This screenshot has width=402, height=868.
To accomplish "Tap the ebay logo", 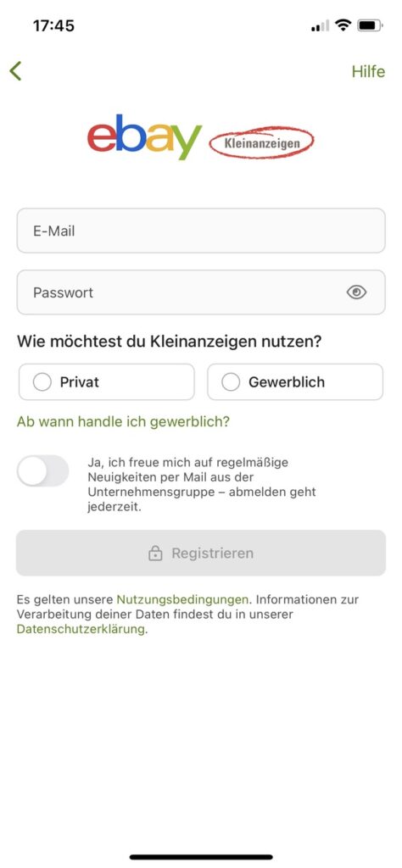I will tap(144, 136).
